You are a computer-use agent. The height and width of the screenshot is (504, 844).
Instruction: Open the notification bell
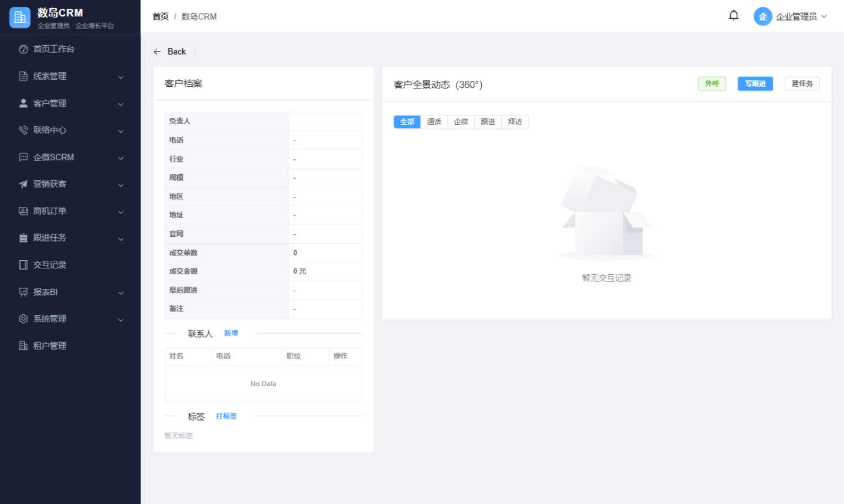point(734,16)
